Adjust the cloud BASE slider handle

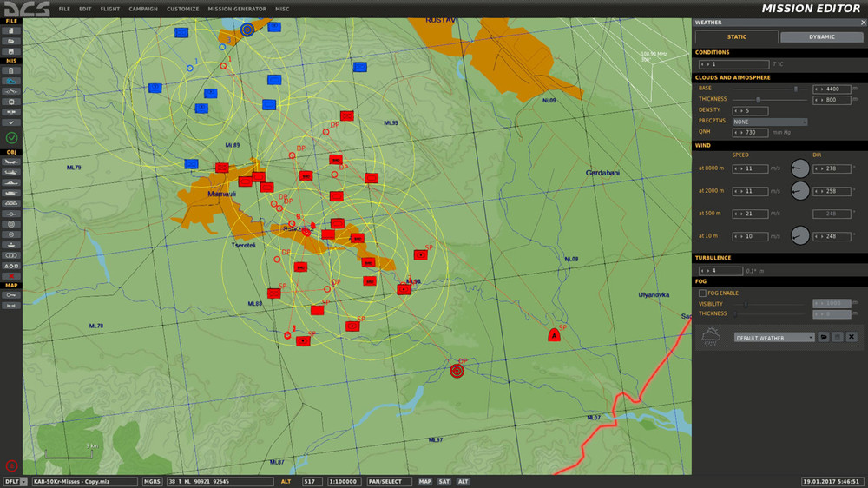tap(796, 89)
